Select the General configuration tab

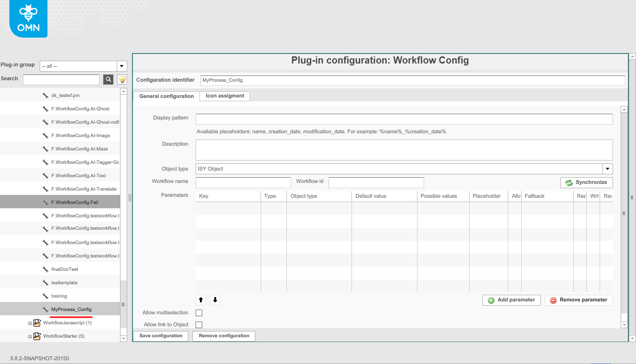click(x=166, y=96)
